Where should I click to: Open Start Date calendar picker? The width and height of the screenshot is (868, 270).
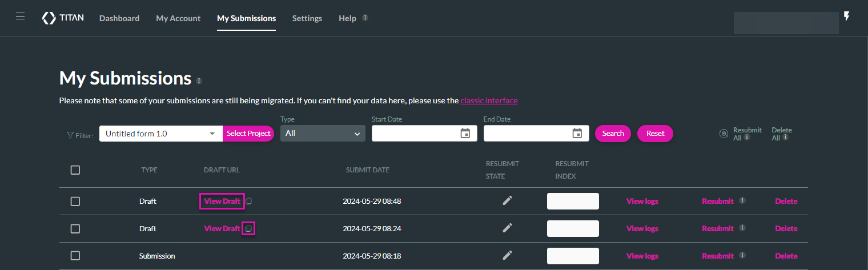[465, 134]
